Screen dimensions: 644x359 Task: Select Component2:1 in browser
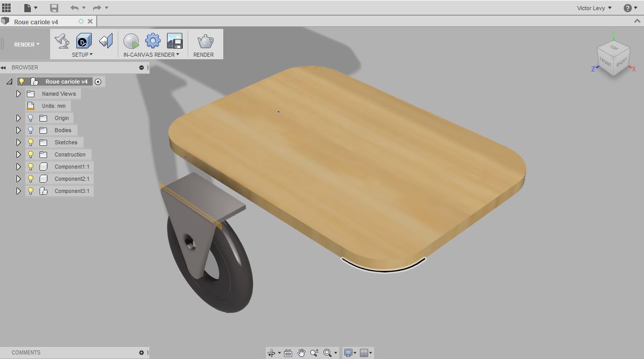tap(72, 179)
